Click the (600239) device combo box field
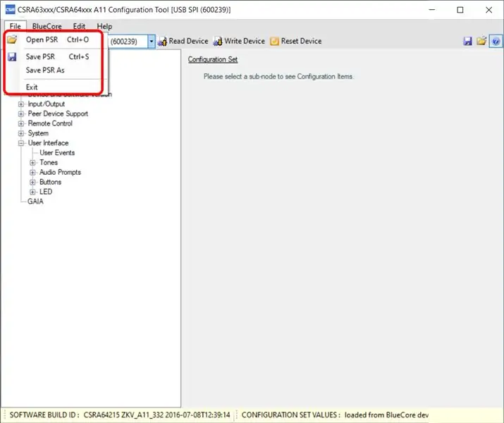This screenshot has height=423, width=504. [x=128, y=42]
